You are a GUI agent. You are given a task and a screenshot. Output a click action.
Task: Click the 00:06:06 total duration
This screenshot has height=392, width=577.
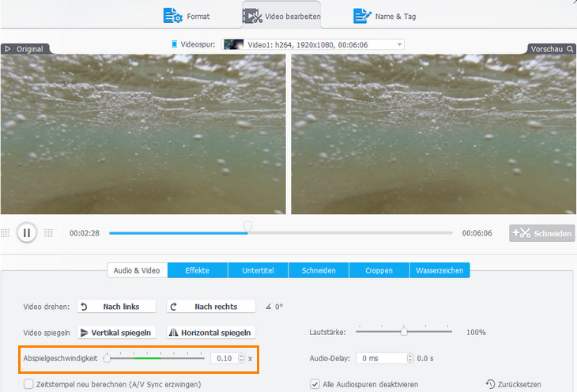(x=477, y=233)
